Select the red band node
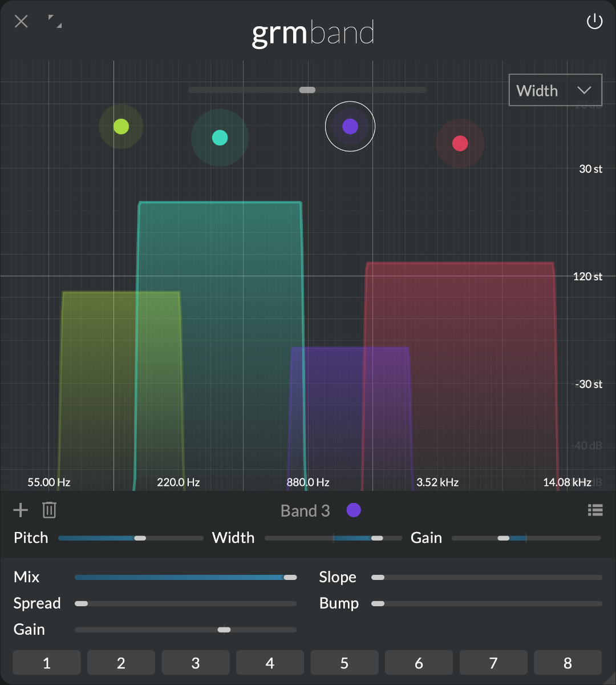 click(460, 143)
